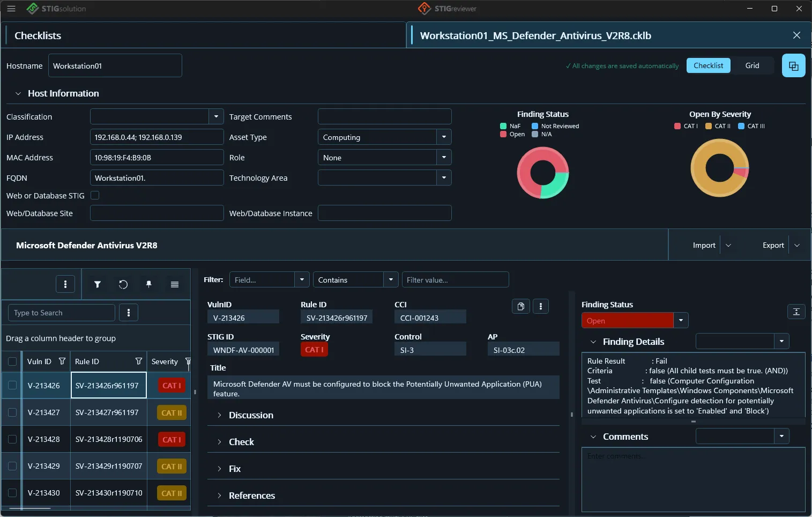Open the Role dropdown
The height and width of the screenshot is (517, 812).
444,158
